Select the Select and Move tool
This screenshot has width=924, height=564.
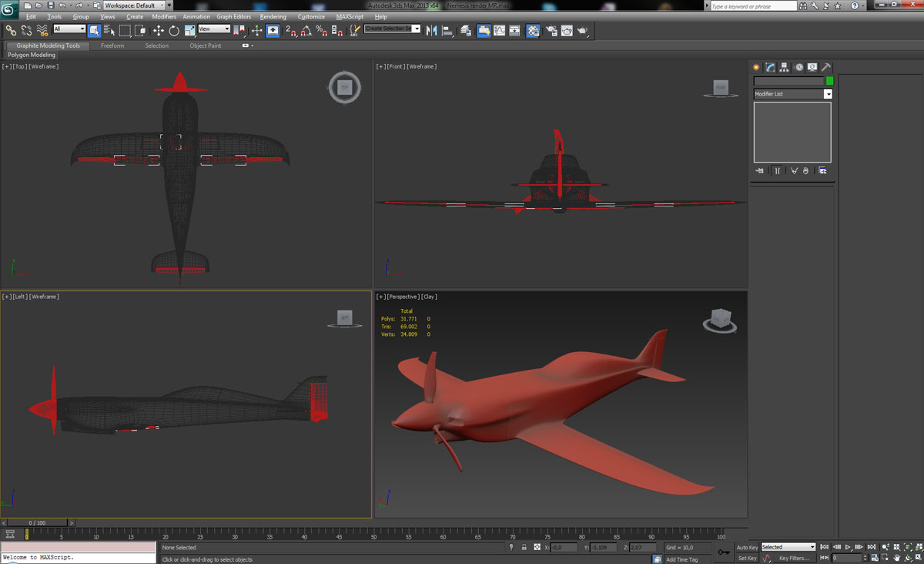[159, 31]
